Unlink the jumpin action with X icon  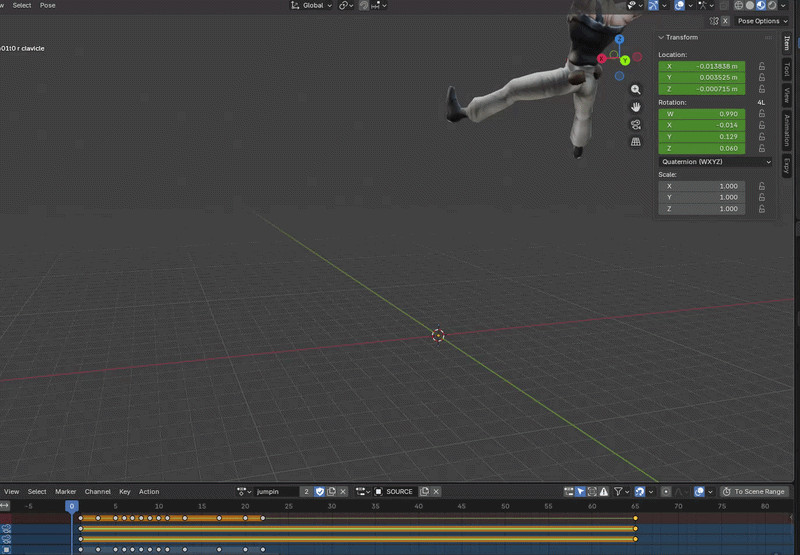tap(344, 492)
